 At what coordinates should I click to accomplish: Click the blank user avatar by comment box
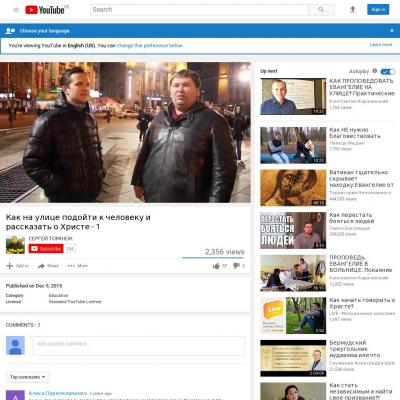coord(15,346)
